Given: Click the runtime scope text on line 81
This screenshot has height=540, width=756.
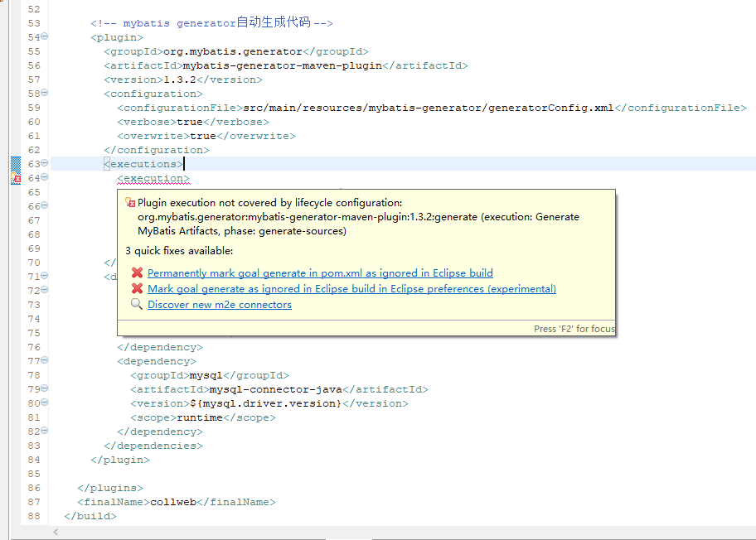Looking at the screenshot, I should tap(200, 417).
